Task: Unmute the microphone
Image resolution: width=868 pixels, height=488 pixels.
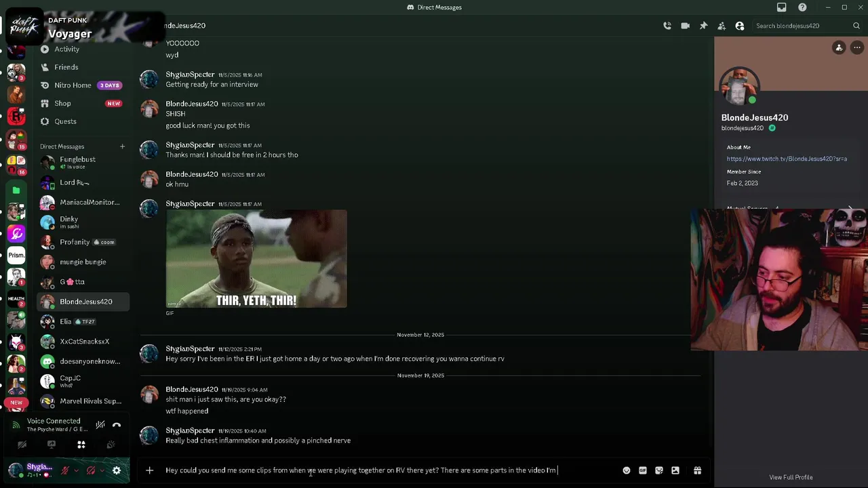Action: pos(65,470)
